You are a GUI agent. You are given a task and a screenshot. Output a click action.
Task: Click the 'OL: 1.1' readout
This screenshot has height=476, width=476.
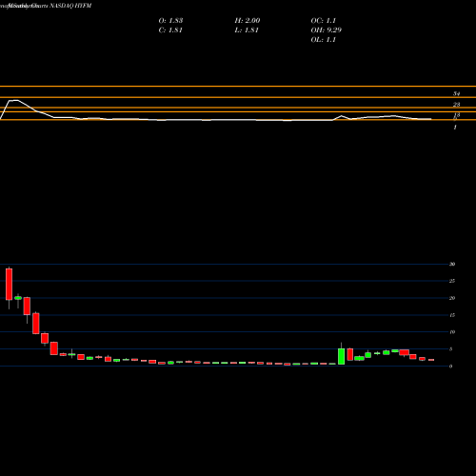(324, 40)
